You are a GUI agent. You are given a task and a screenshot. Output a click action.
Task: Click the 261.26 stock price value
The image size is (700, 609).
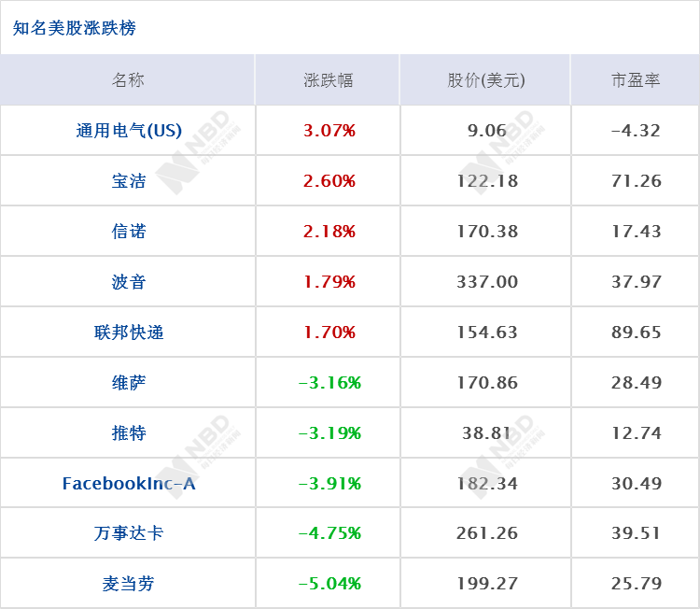486,534
